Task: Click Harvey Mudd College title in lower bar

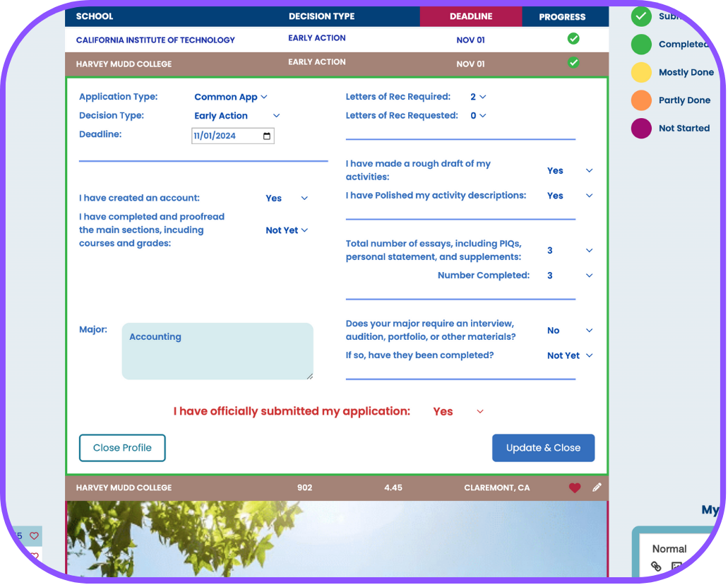Action: (x=124, y=488)
